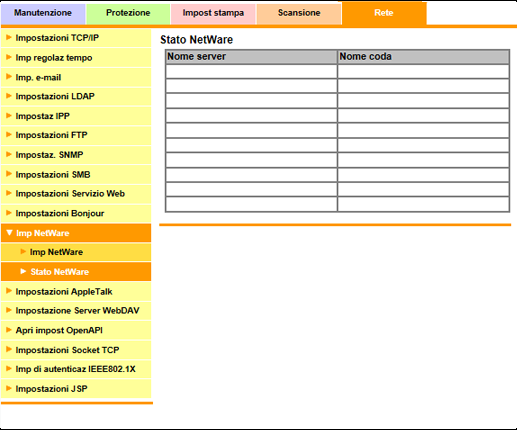517x430 pixels.
Task: Click arrow icon beside Impostazioni AppleTalk
Action: pos(9,291)
